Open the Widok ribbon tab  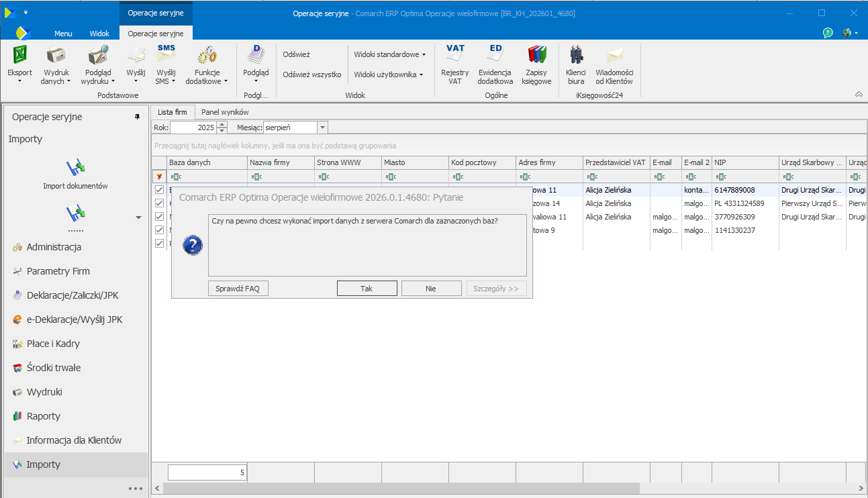99,34
